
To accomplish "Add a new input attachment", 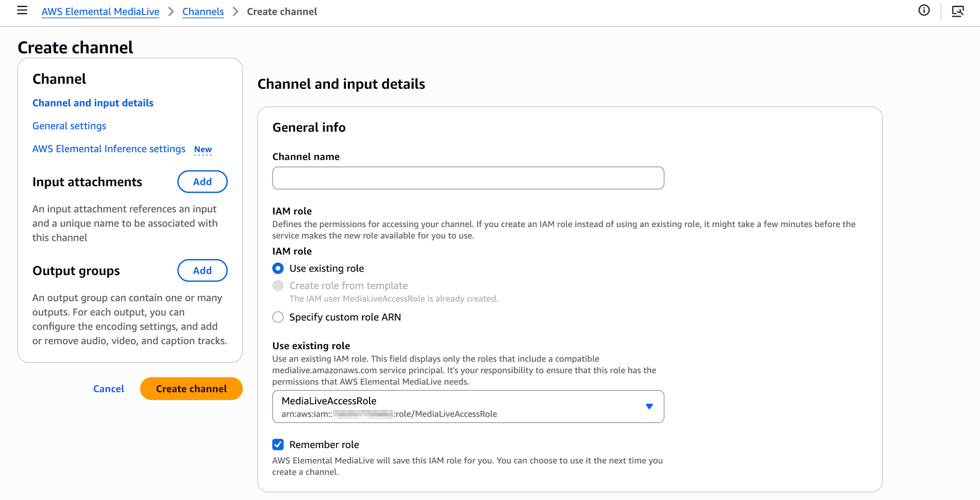I will [202, 182].
